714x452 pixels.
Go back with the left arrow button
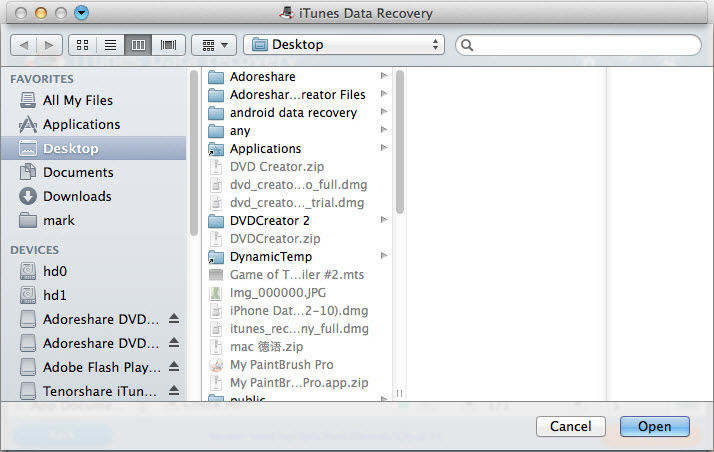(x=24, y=45)
